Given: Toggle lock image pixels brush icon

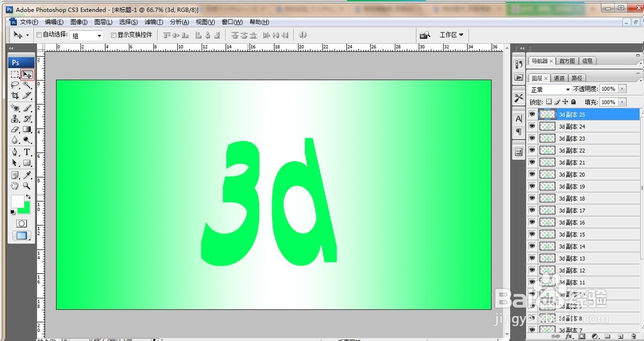Looking at the screenshot, I should [x=557, y=102].
